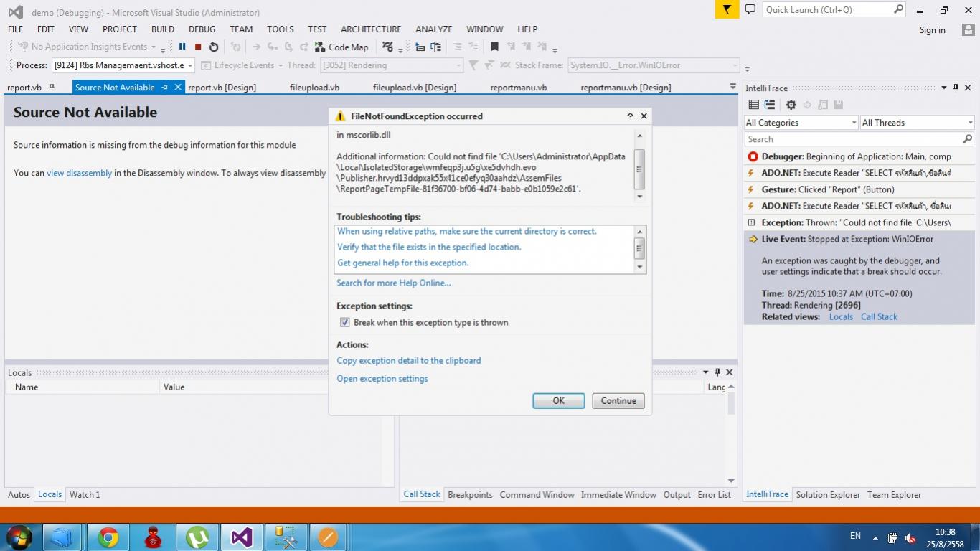Image resolution: width=980 pixels, height=551 pixels.
Task: Click the exception message scrollbar thumb
Action: click(639, 168)
